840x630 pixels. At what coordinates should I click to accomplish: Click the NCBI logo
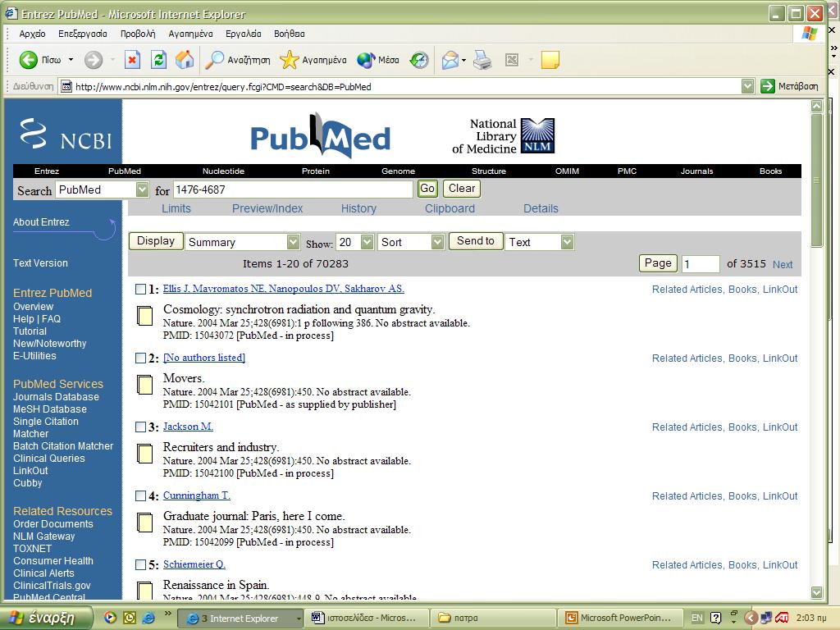66,134
